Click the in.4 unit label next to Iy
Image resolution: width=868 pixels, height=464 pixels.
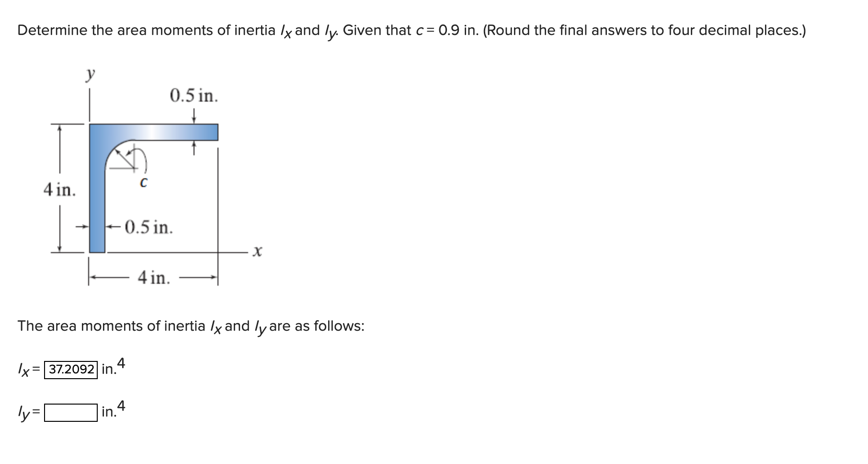tap(111, 410)
